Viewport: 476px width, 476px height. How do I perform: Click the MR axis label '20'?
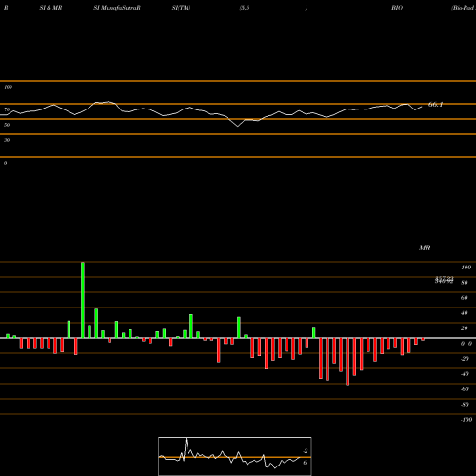(465, 328)
